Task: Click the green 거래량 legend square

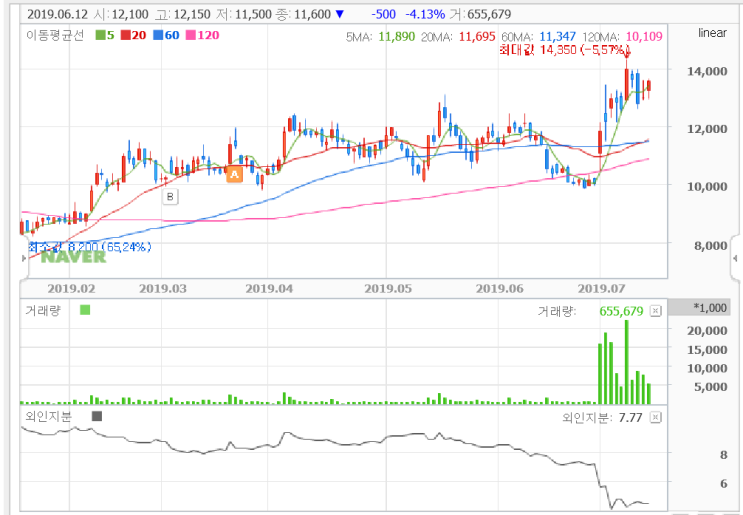Action: click(85, 310)
